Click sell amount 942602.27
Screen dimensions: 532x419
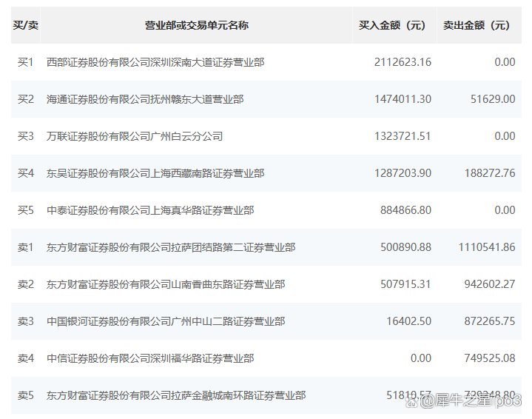point(490,284)
